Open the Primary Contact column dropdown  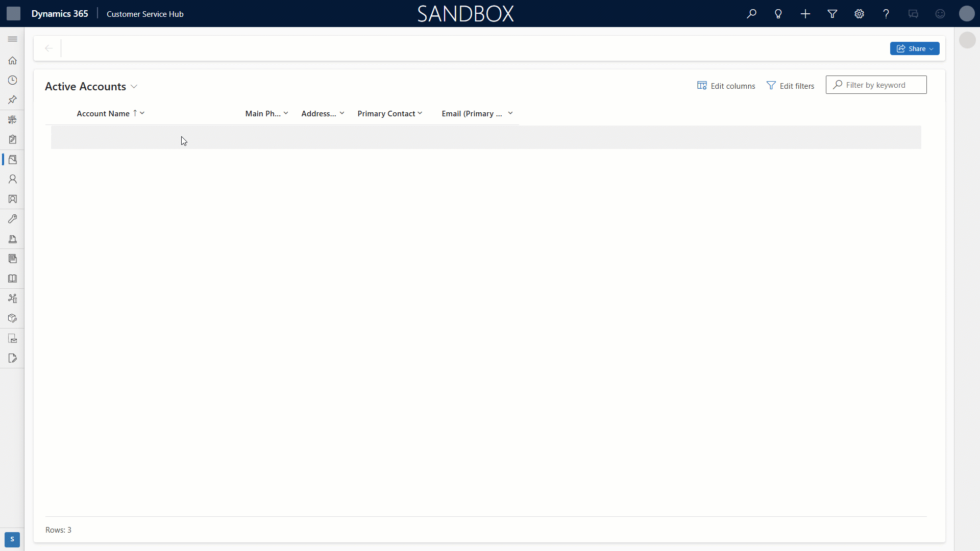coord(420,113)
